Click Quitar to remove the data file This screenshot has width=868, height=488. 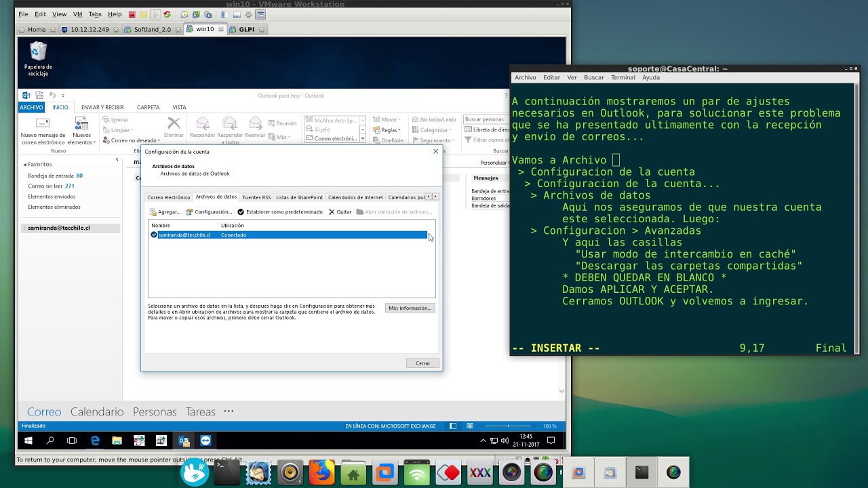pos(340,212)
